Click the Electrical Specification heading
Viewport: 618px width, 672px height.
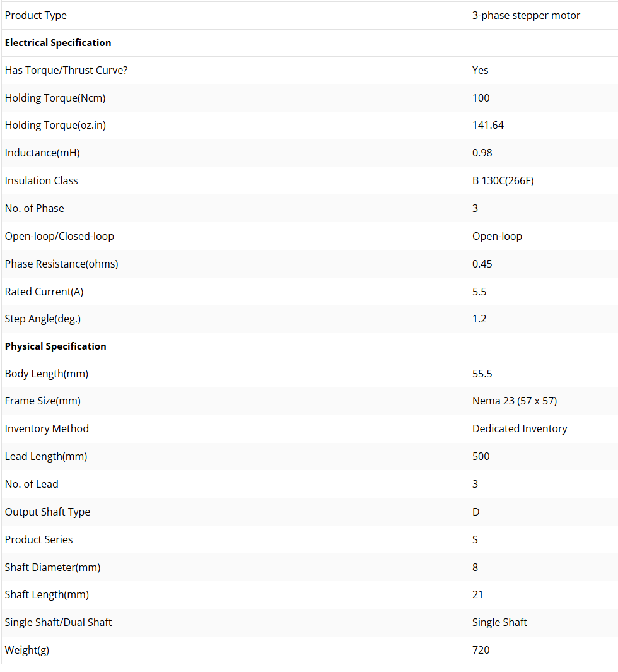click(58, 43)
